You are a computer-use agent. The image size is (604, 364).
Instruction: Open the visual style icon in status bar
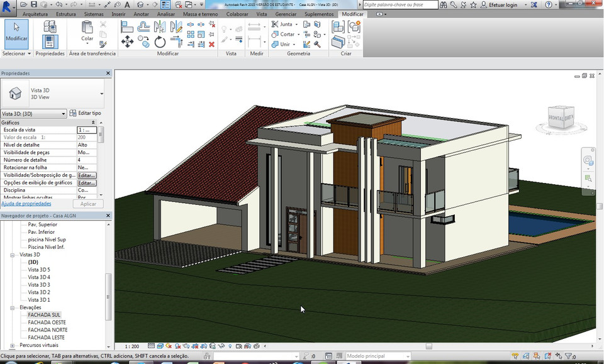tap(159, 346)
